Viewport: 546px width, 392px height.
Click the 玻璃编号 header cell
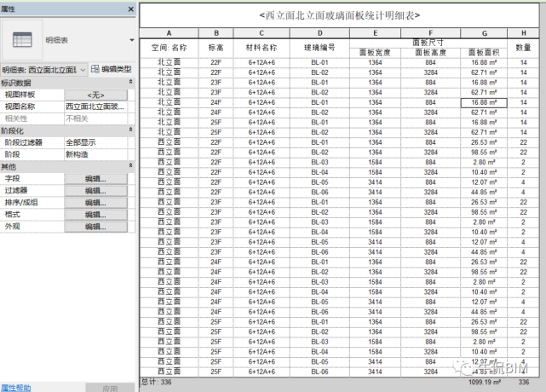click(319, 48)
